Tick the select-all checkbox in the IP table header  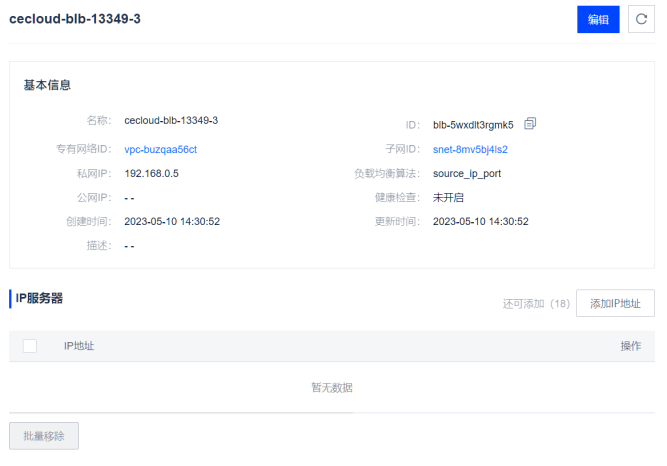coord(30,346)
